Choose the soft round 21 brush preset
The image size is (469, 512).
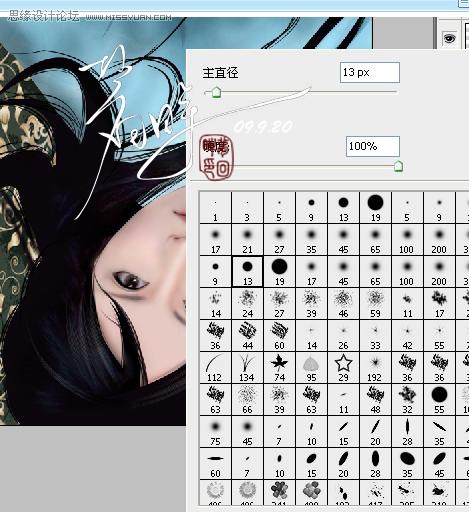point(247,240)
